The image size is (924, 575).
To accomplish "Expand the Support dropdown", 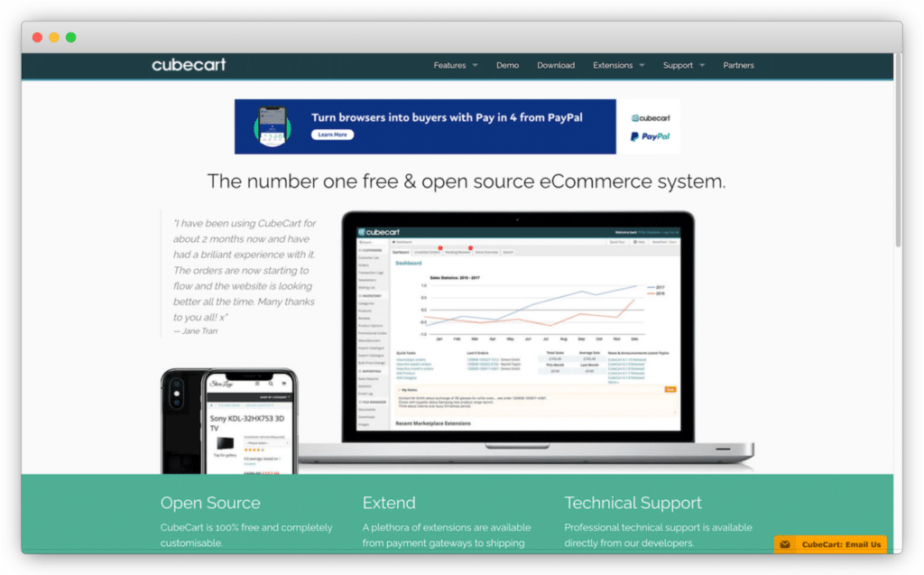I will (682, 65).
